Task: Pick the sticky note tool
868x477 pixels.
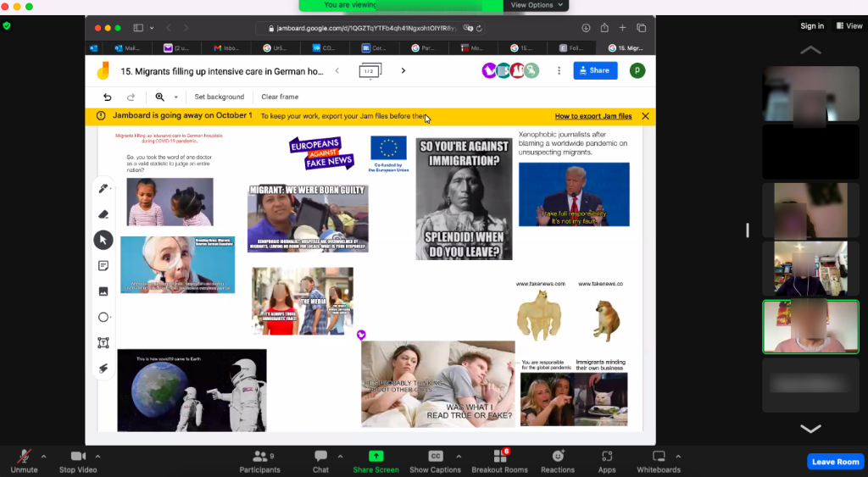Action: click(103, 266)
